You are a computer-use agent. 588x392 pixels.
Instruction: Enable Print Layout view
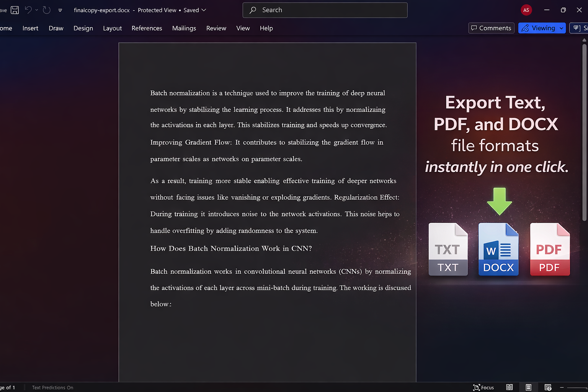(529, 387)
